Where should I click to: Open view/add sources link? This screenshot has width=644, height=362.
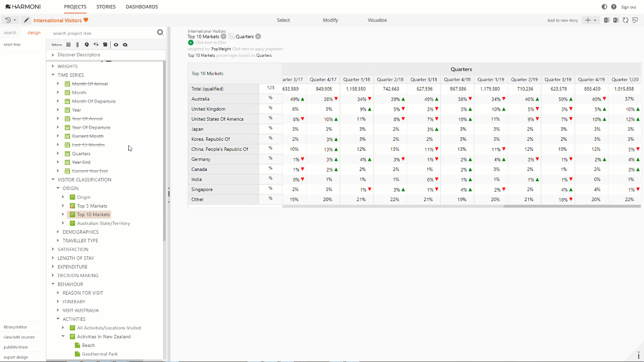point(19,337)
